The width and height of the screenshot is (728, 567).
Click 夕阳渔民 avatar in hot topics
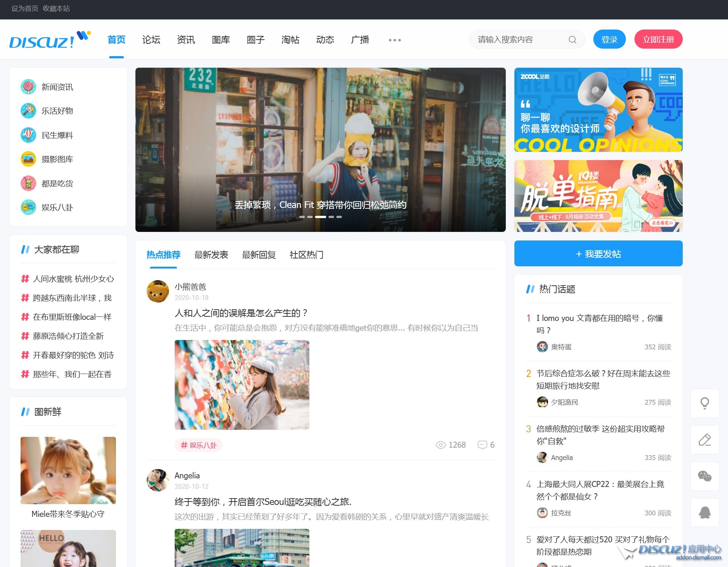click(542, 402)
